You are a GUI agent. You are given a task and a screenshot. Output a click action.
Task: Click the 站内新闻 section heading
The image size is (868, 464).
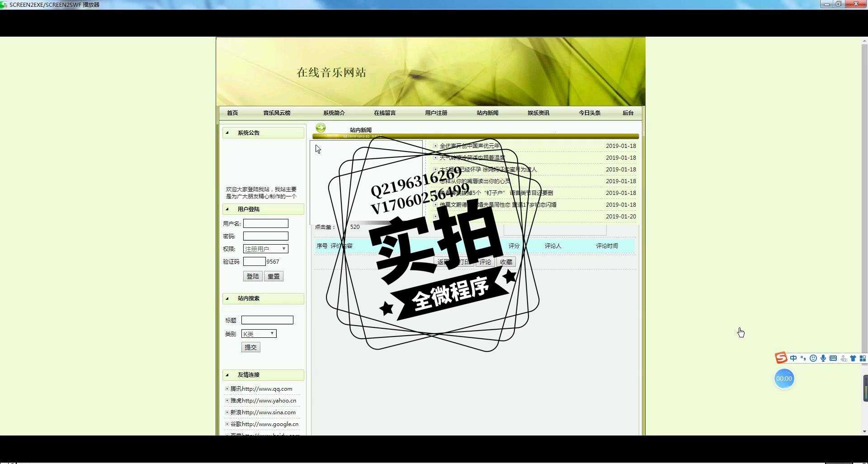[x=360, y=130]
